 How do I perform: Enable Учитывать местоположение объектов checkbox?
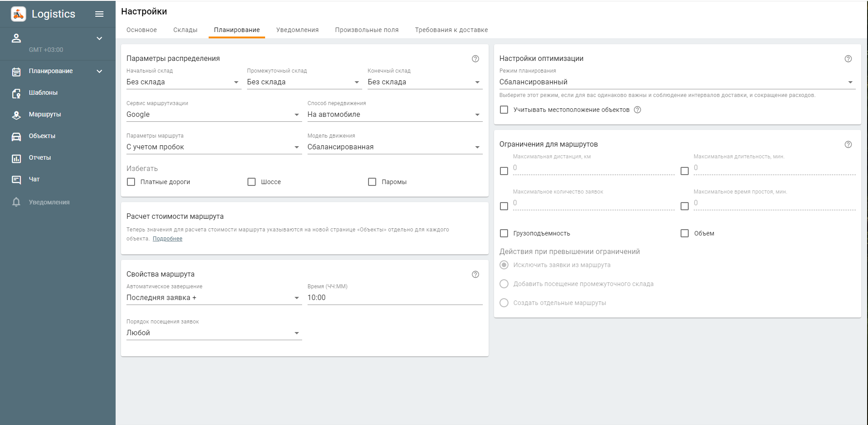[504, 110]
